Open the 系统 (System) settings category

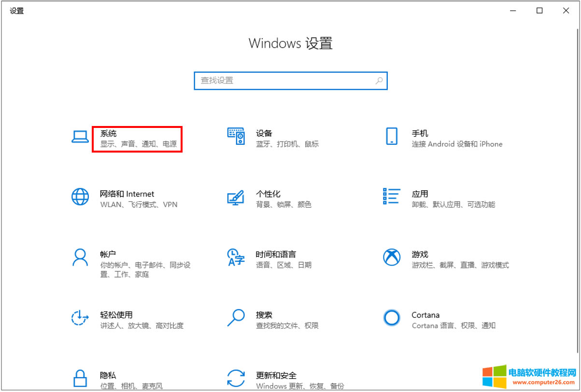[123, 139]
